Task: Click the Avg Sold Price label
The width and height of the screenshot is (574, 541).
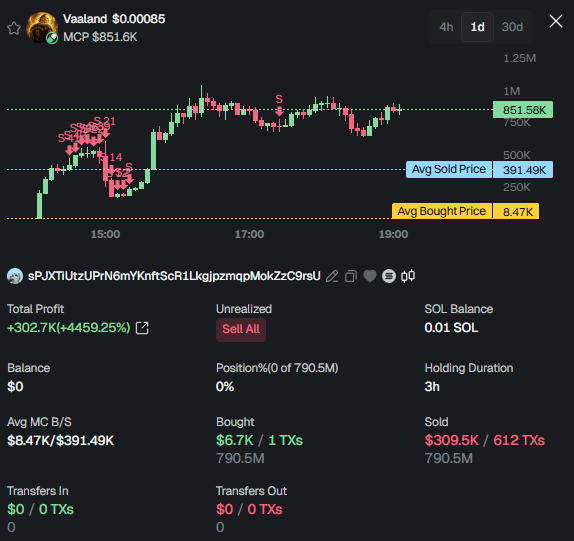Action: [x=449, y=169]
